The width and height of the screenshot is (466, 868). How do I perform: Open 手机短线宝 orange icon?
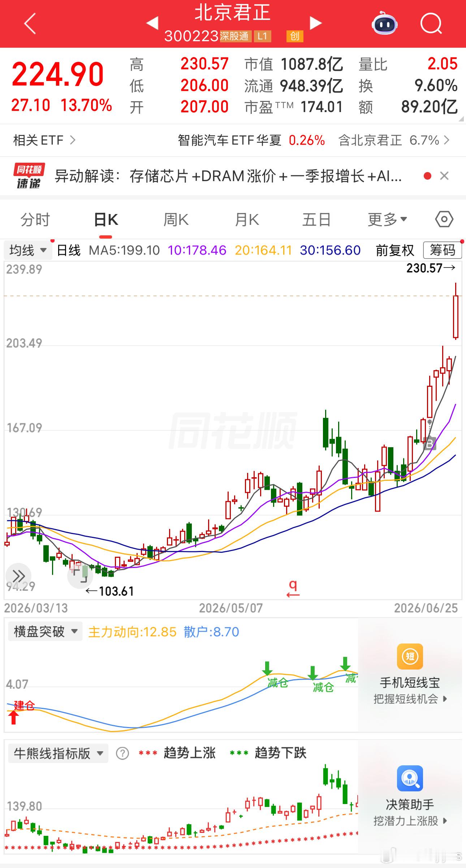coord(410,657)
